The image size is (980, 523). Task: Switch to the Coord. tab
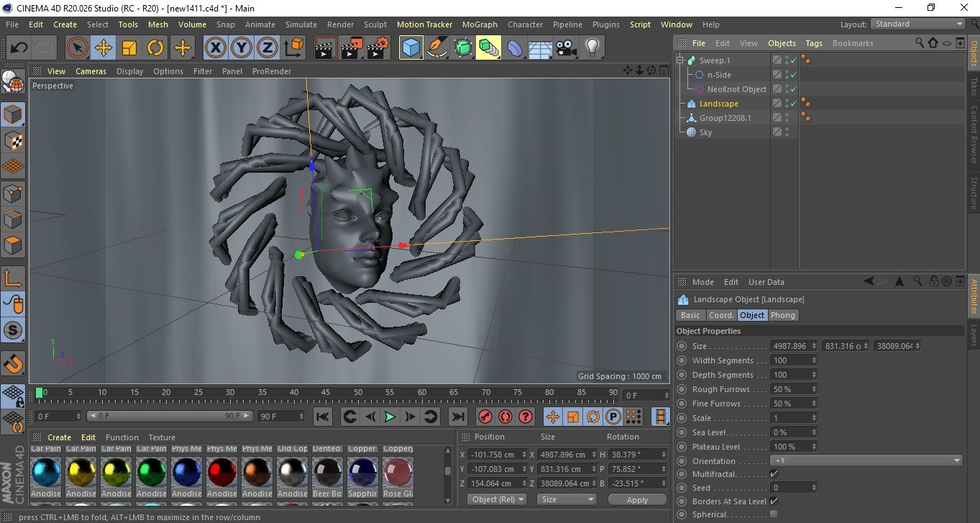coord(721,315)
